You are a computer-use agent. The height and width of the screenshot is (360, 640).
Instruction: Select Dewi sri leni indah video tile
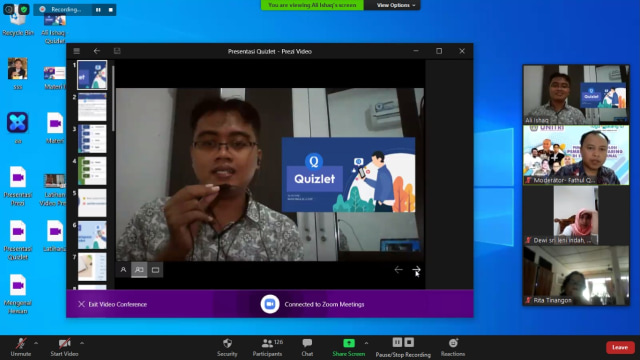(x=576, y=216)
